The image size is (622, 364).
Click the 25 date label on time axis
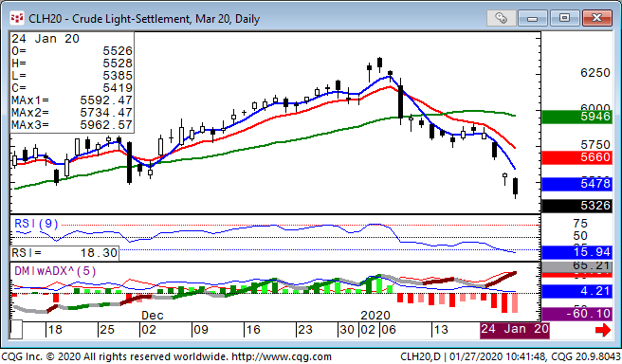coord(106,330)
